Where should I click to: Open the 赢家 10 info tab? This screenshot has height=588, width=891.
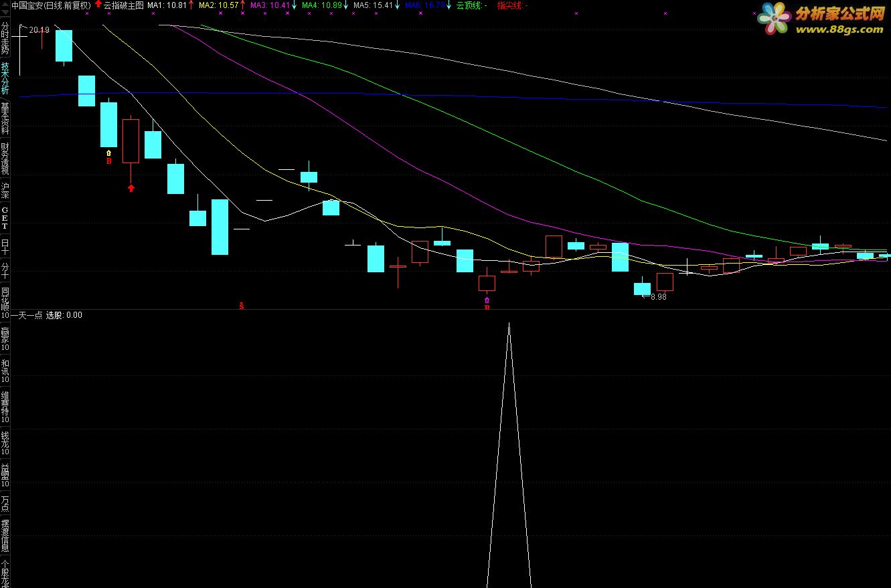(5, 339)
